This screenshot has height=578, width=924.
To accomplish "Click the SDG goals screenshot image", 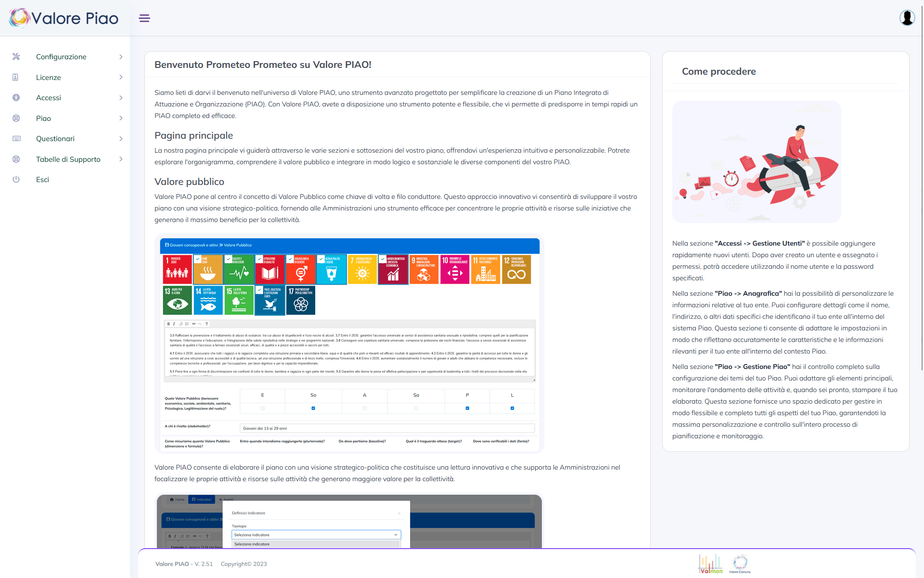I will click(349, 343).
